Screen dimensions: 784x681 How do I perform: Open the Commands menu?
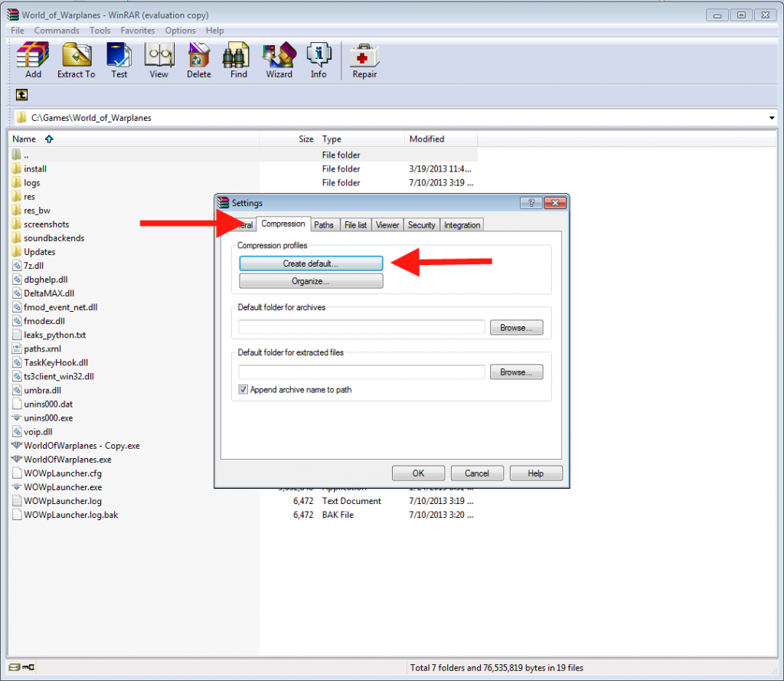pos(57,31)
